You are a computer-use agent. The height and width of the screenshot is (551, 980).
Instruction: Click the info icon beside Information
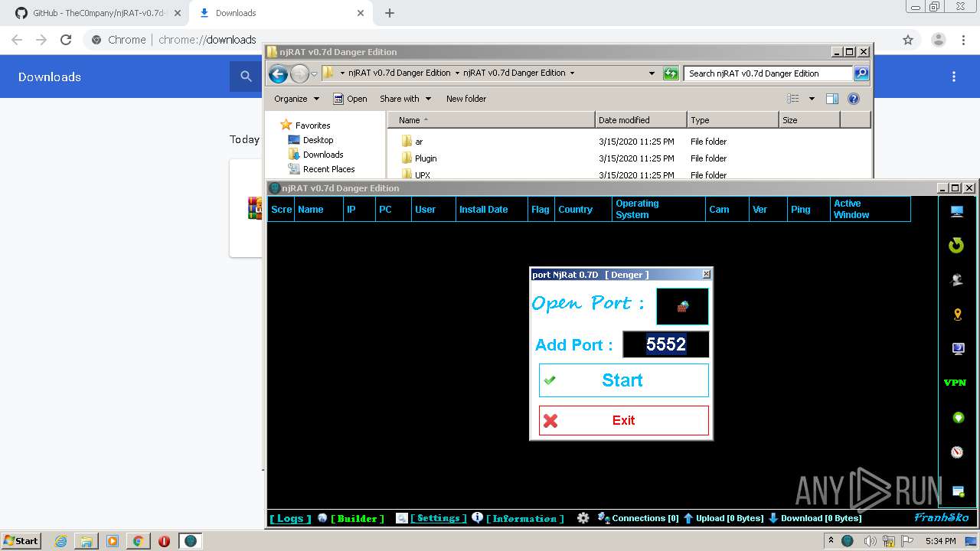coord(478,517)
